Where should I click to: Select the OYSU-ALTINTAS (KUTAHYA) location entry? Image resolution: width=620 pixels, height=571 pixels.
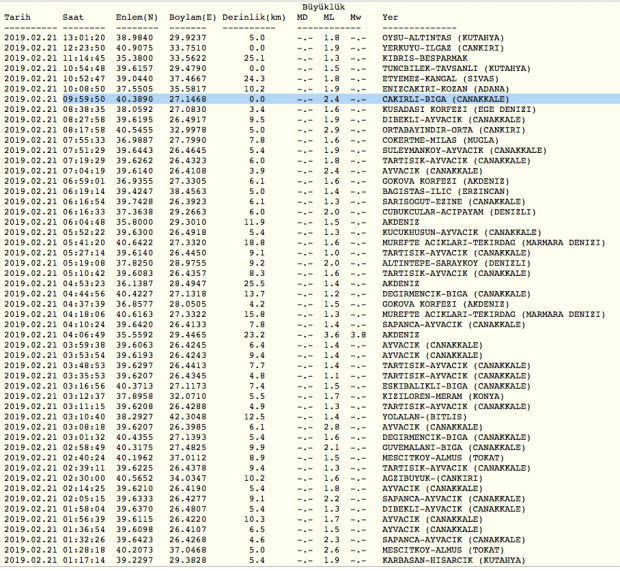pos(442,37)
